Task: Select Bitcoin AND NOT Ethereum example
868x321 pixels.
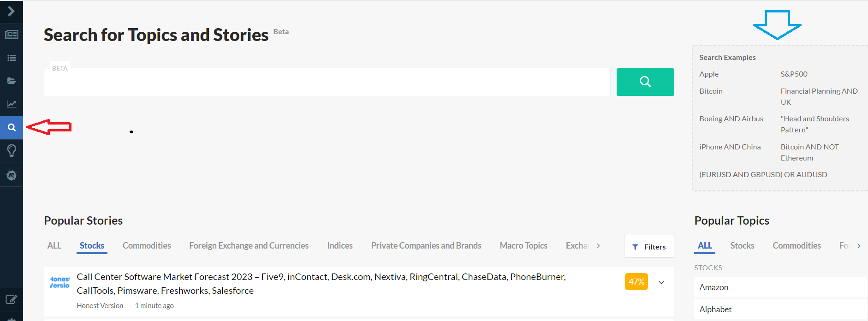Action: [809, 152]
